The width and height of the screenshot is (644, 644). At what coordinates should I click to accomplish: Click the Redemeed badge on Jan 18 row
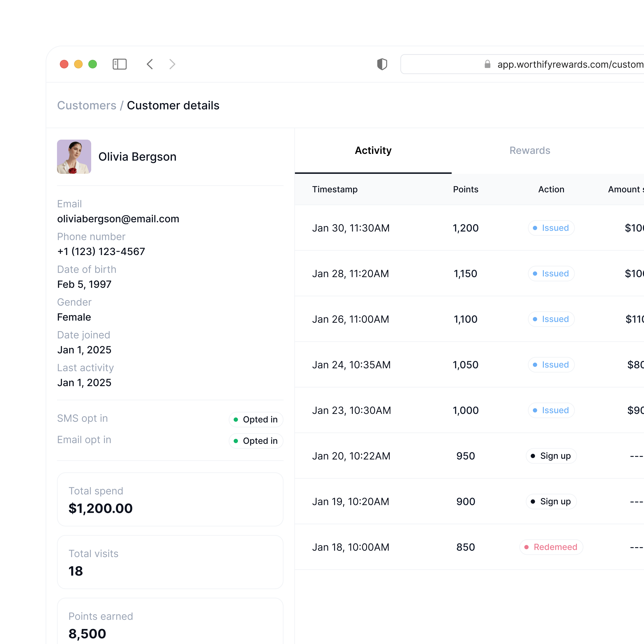(x=551, y=547)
